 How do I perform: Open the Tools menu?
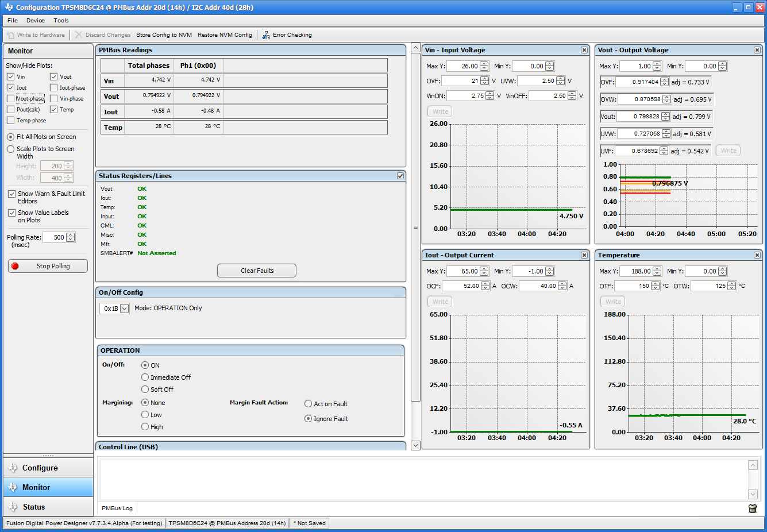point(61,21)
